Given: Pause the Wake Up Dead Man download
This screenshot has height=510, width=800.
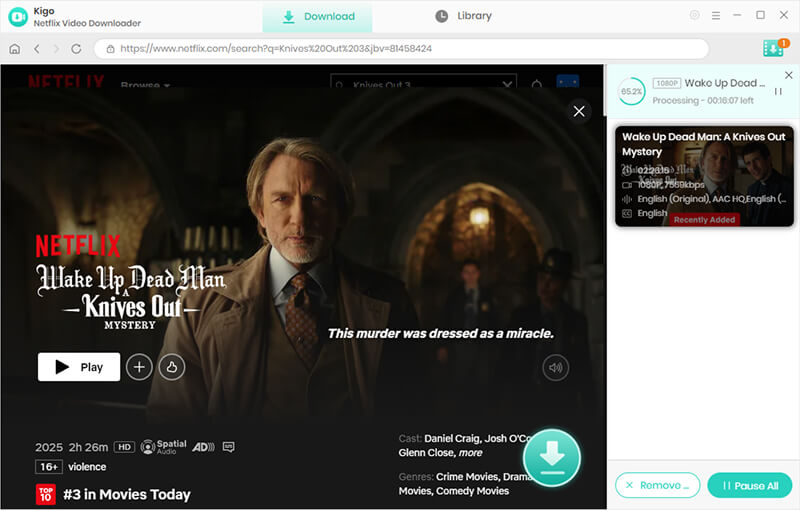Looking at the screenshot, I should [x=778, y=91].
